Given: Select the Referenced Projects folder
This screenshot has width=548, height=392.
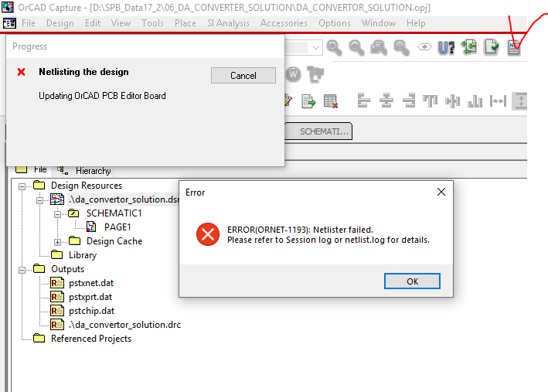Looking at the screenshot, I should tap(91, 339).
